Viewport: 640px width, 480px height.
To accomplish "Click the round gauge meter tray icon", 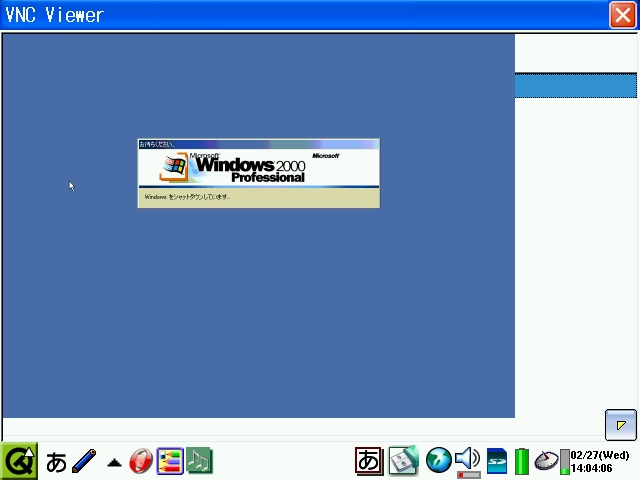I will point(546,461).
